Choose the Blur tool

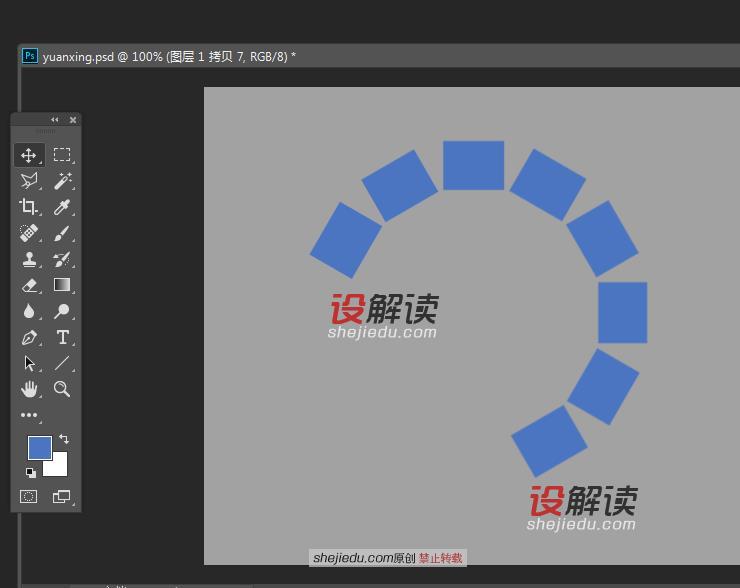29,311
